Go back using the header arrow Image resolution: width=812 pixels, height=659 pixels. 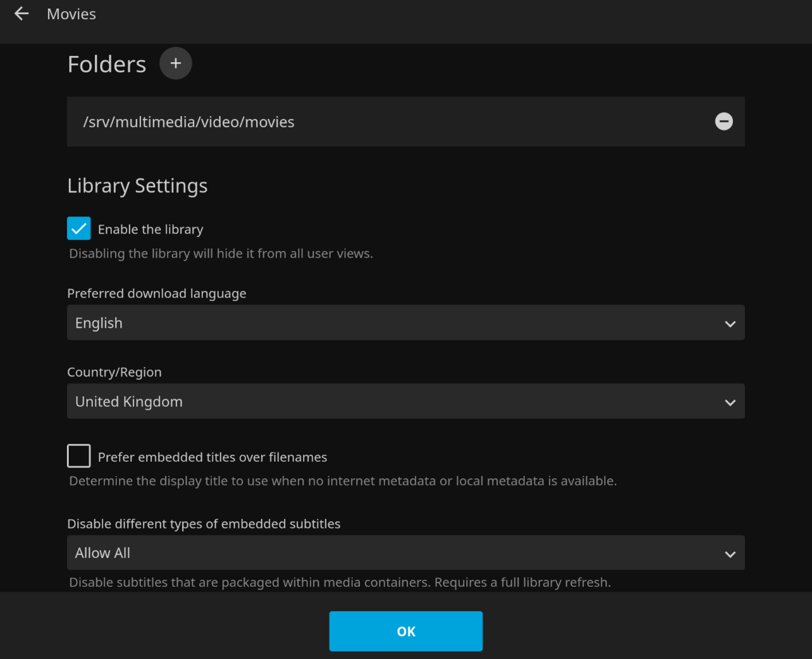click(22, 14)
